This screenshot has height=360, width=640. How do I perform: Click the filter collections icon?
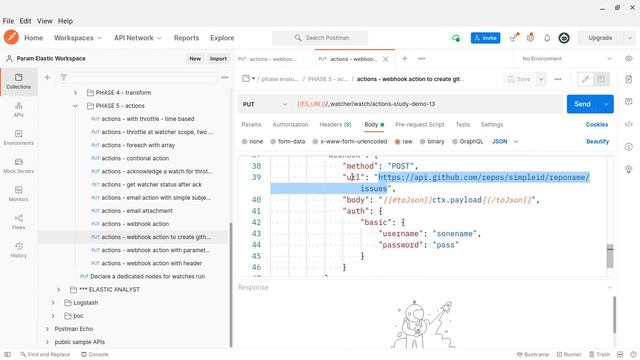[64, 77]
